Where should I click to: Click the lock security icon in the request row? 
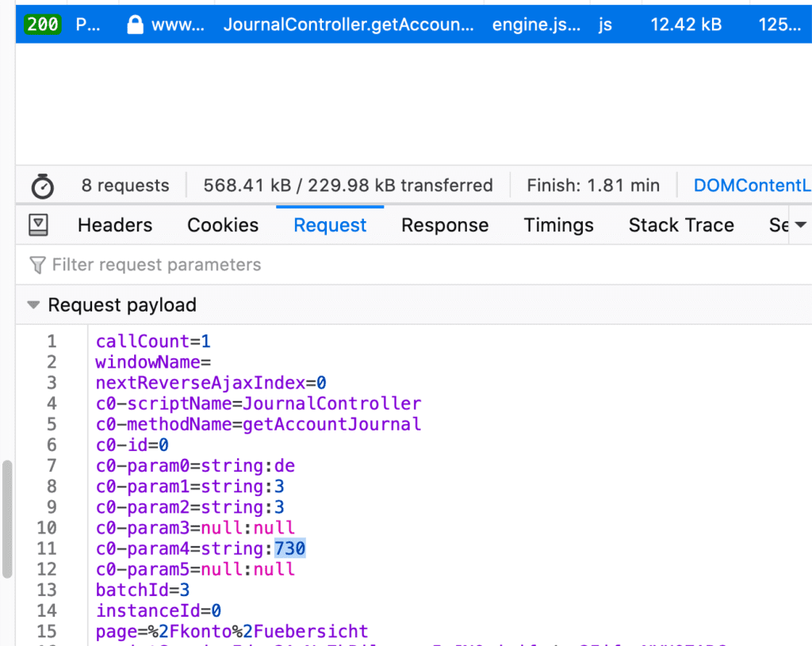(135, 25)
